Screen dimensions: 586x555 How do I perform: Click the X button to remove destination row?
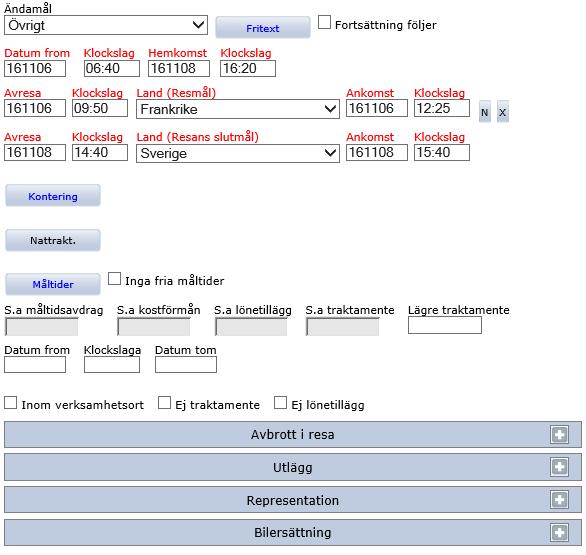tap(503, 112)
